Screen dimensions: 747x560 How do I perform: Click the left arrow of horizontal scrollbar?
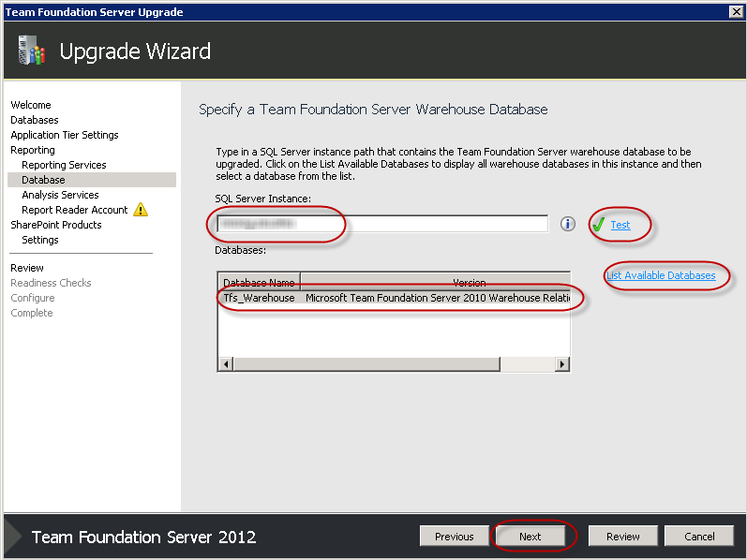click(x=226, y=364)
